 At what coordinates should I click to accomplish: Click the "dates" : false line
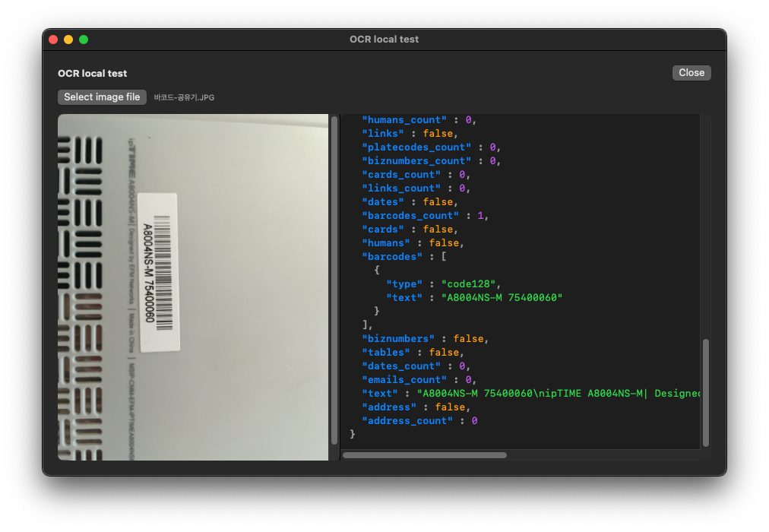[410, 202]
